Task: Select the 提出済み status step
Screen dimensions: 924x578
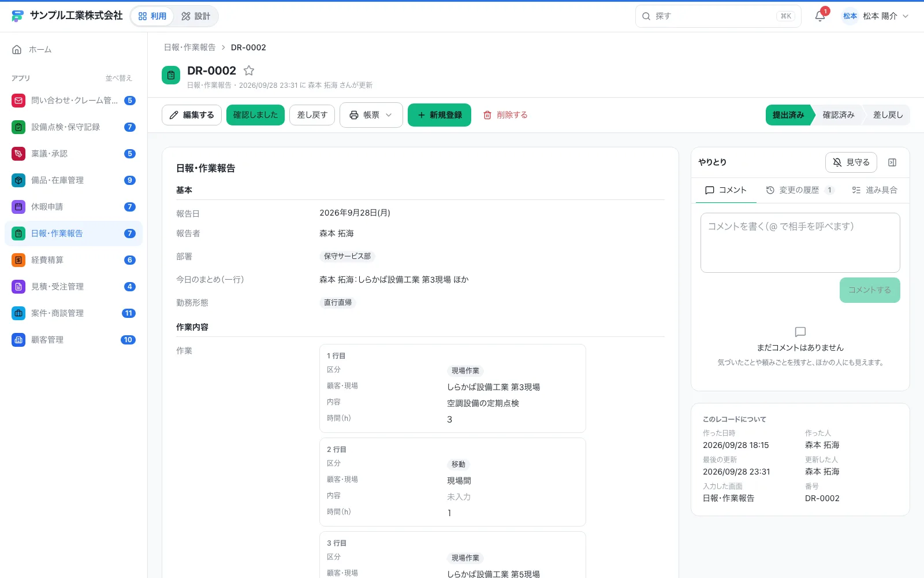Action: (x=788, y=115)
